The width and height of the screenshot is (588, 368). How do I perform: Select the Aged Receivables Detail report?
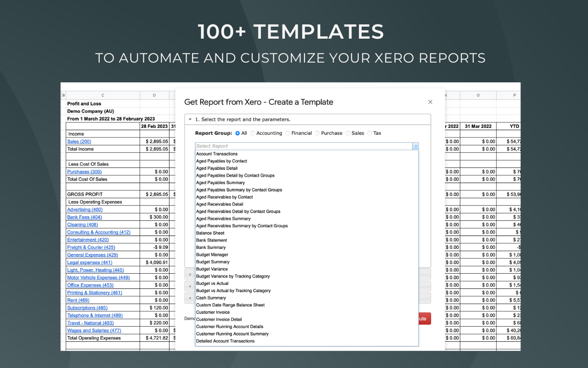coord(307,204)
